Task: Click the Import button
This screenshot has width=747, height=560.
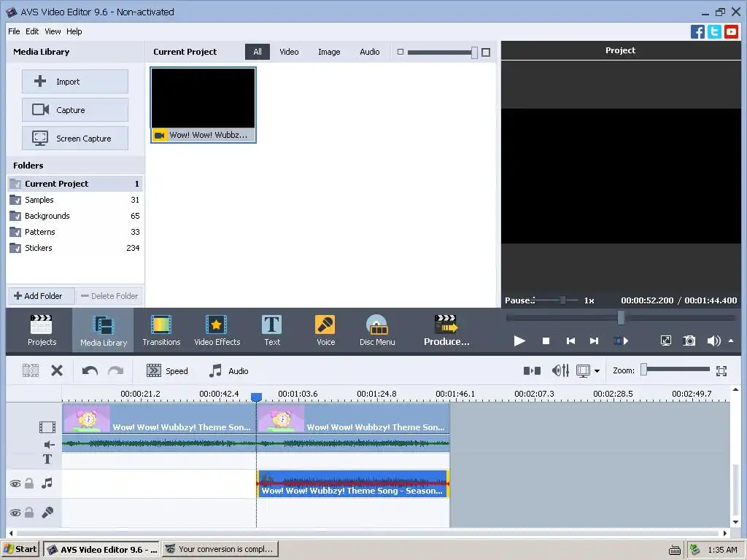Action: click(75, 82)
